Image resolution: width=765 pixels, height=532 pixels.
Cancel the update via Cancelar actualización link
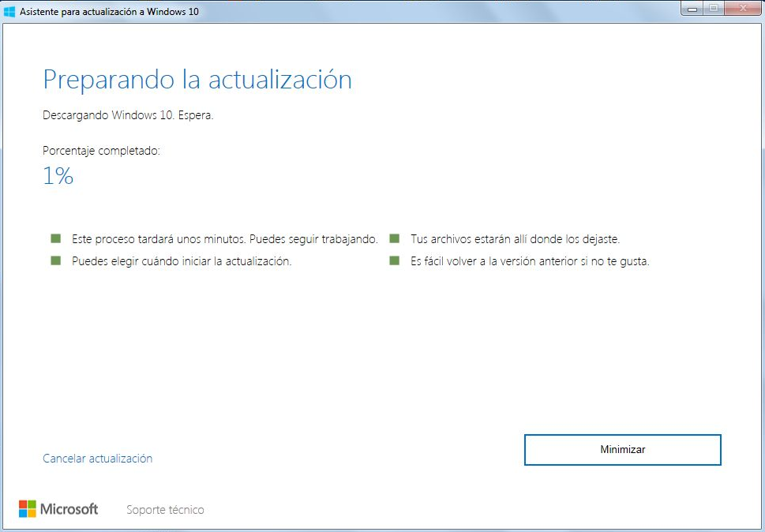[98, 459]
